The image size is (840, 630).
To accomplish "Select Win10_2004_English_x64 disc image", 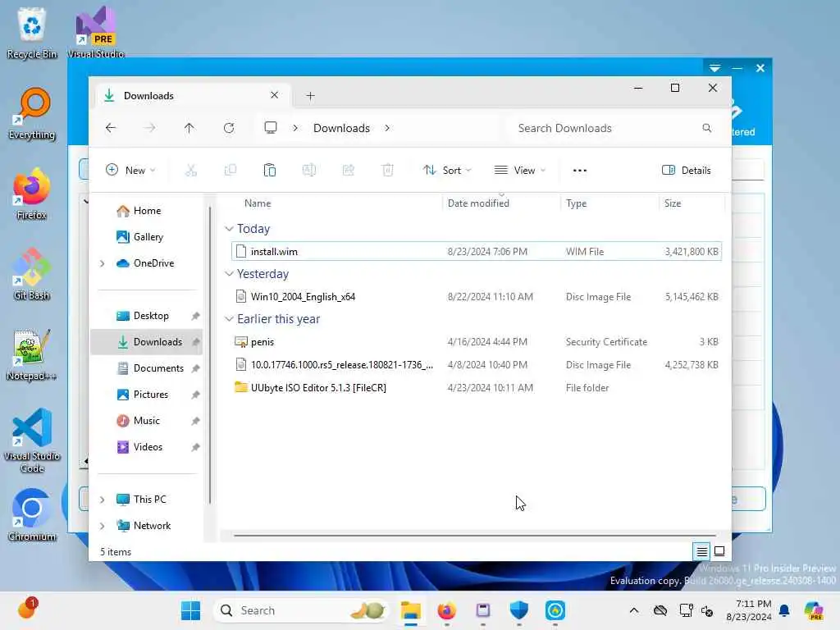I will coord(477,296).
